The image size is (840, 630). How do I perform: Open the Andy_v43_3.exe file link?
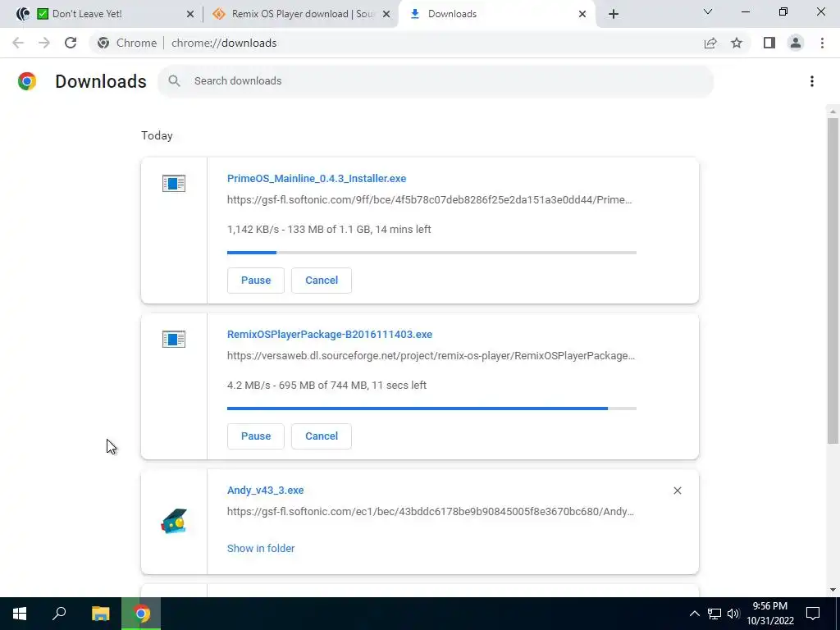tap(265, 491)
